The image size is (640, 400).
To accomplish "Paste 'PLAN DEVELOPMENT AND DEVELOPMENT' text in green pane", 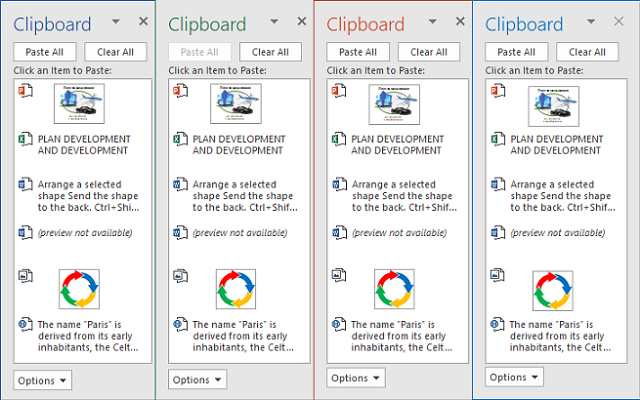I will click(x=239, y=145).
